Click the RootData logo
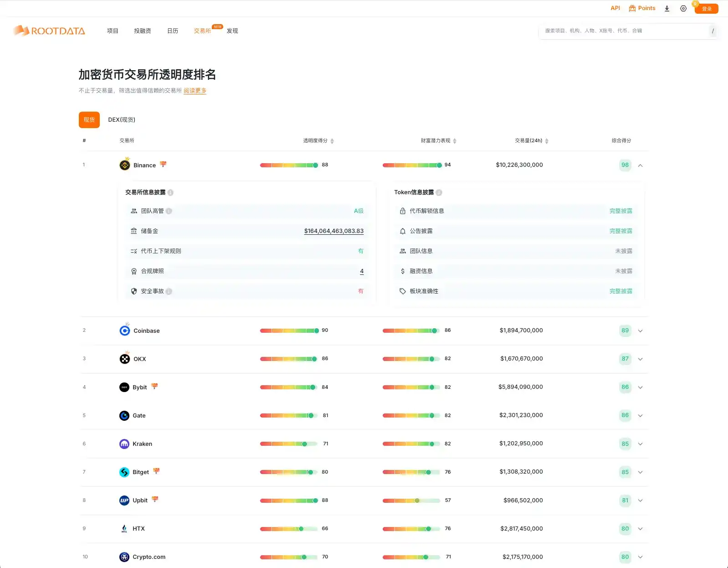The width and height of the screenshot is (728, 568). 49,31
